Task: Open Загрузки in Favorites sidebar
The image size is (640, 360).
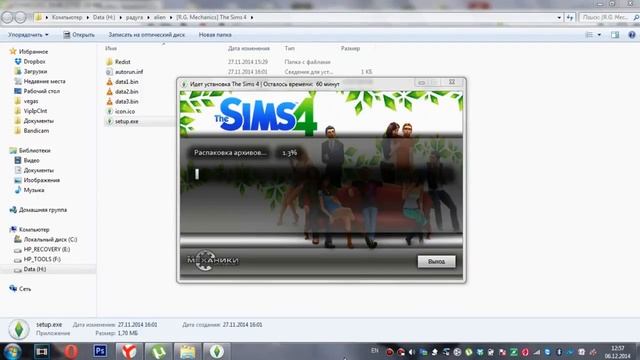Action: pyautogui.click(x=35, y=71)
